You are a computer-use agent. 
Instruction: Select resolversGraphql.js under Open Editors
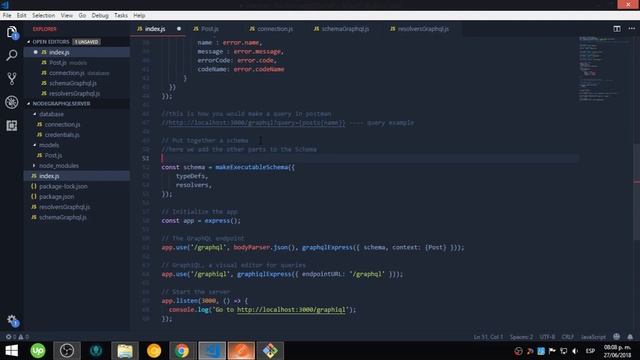click(x=77, y=93)
